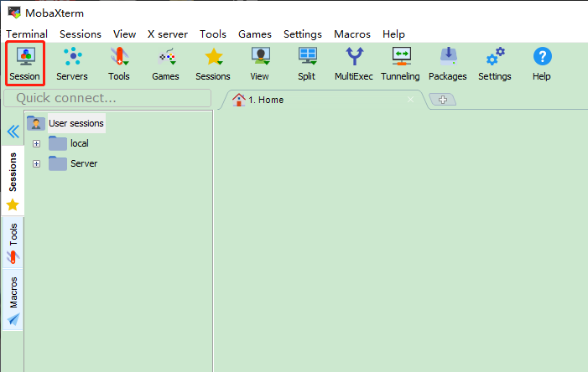Add a new tab with plus button
Image resolution: width=588 pixels, height=372 pixels.
click(442, 100)
